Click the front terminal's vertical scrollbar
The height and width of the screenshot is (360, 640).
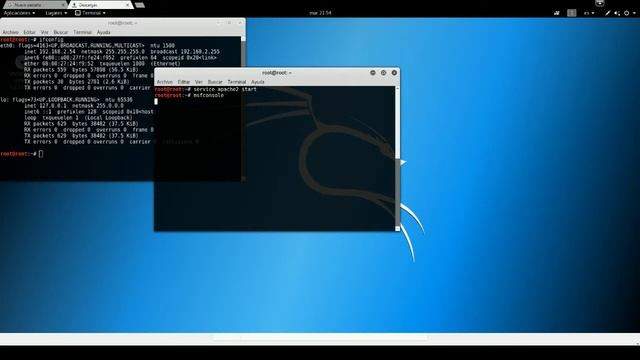pyautogui.click(x=398, y=158)
